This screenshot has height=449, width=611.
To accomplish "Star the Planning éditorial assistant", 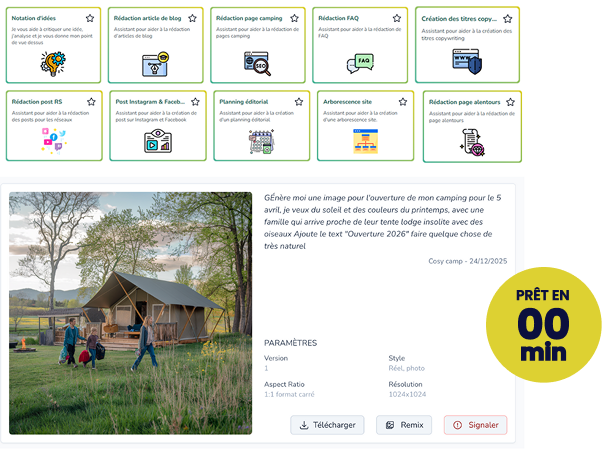I will [x=299, y=102].
